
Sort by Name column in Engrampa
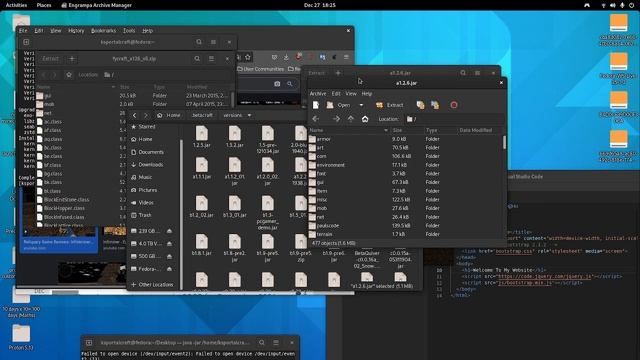[349, 130]
